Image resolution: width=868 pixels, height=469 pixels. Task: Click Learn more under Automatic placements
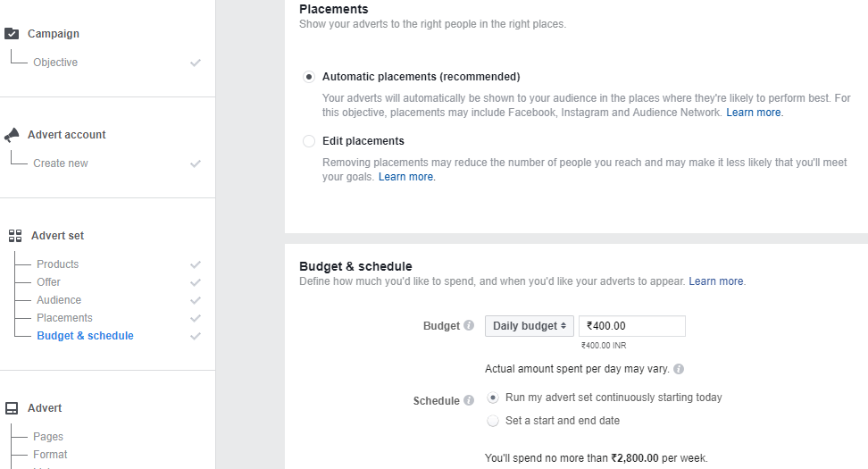point(754,113)
